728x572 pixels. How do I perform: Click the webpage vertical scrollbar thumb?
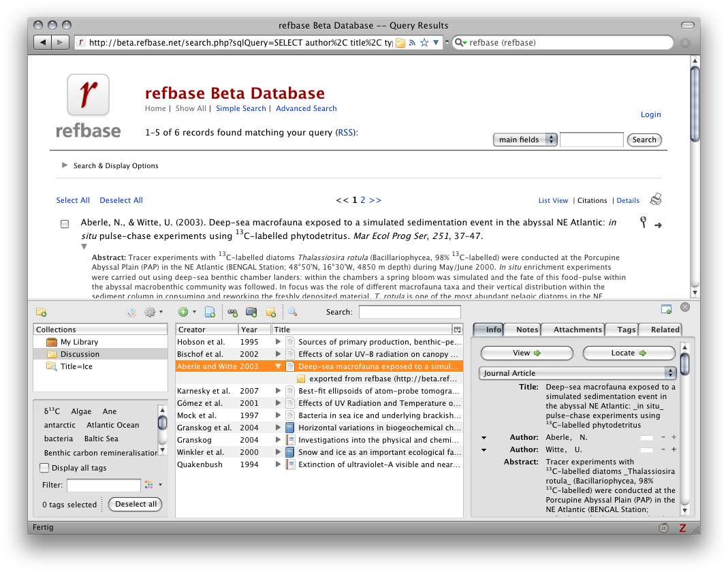point(695,104)
